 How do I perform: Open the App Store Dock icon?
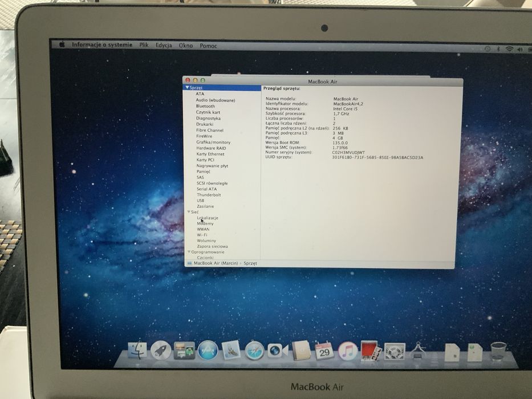pyautogui.click(x=208, y=351)
